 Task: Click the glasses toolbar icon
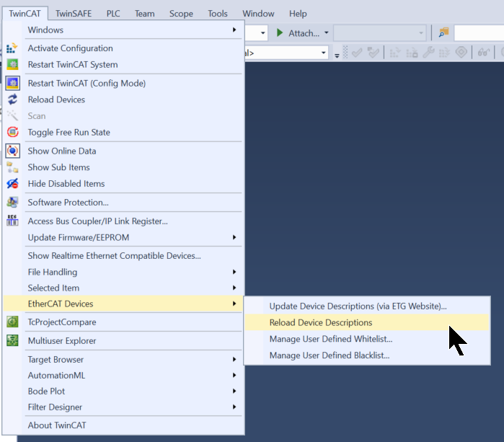(483, 52)
